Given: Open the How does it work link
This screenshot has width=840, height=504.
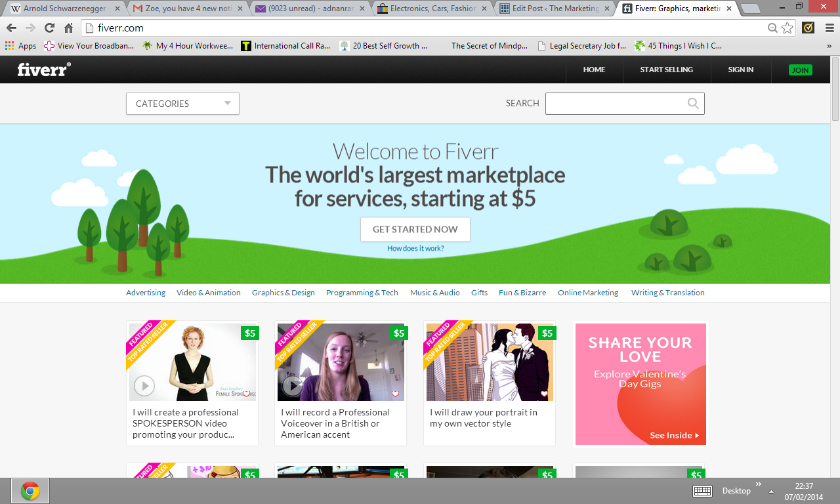Looking at the screenshot, I should click(x=415, y=249).
